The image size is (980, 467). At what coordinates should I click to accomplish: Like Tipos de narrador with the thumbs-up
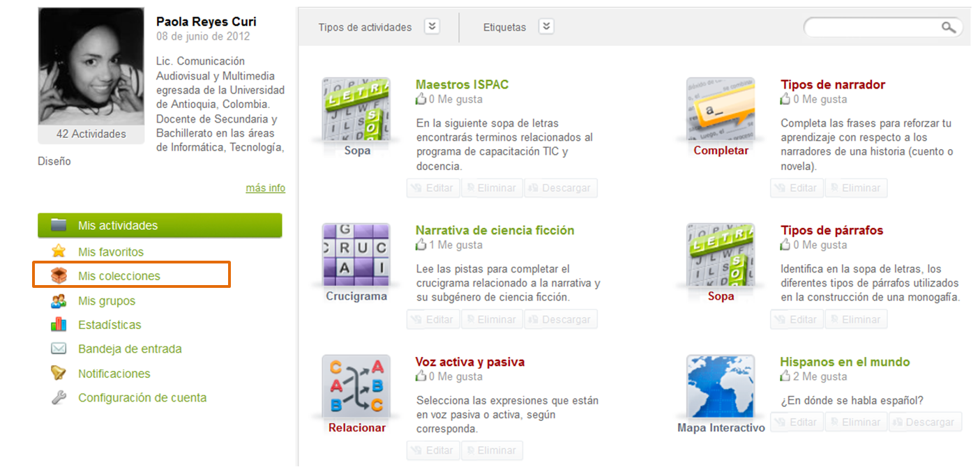[785, 100]
